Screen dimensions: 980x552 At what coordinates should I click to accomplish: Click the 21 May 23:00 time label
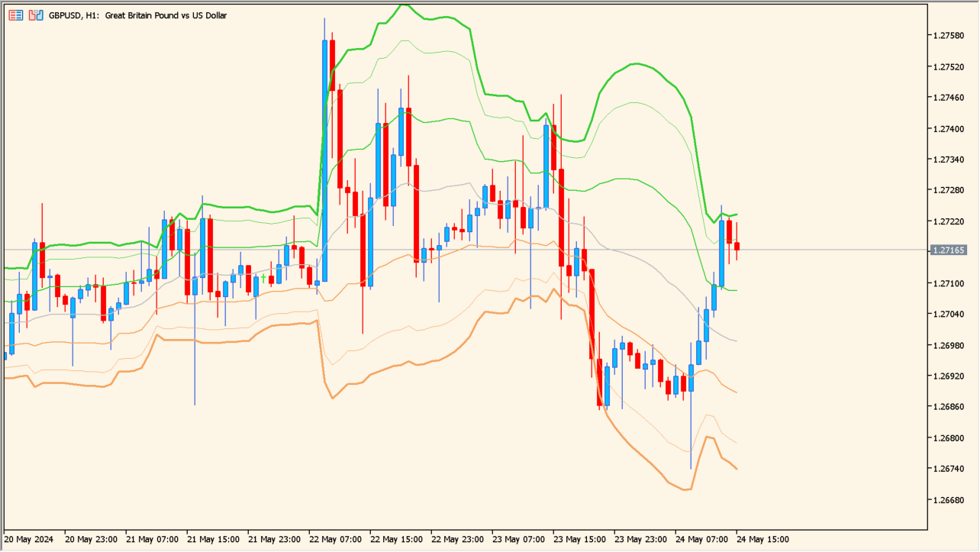[x=274, y=539]
